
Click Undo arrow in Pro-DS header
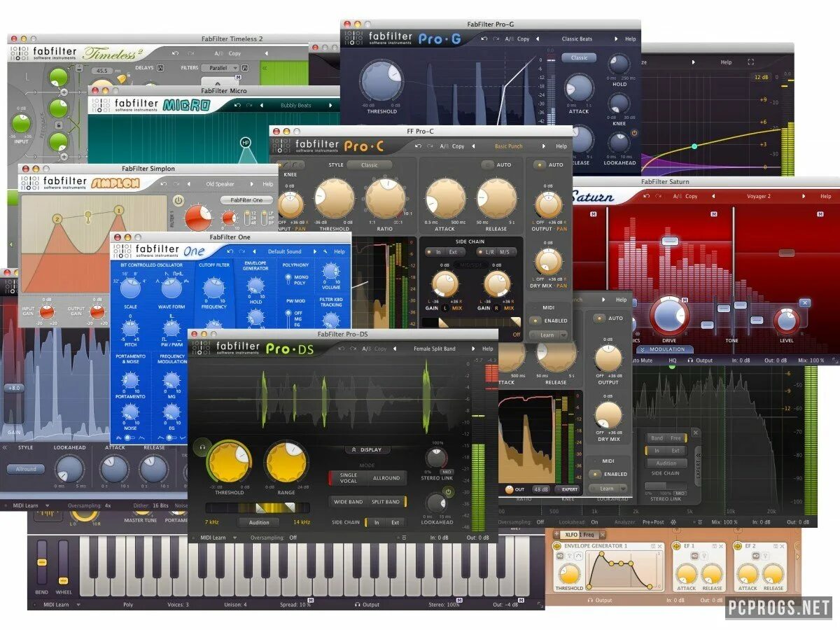(x=343, y=348)
